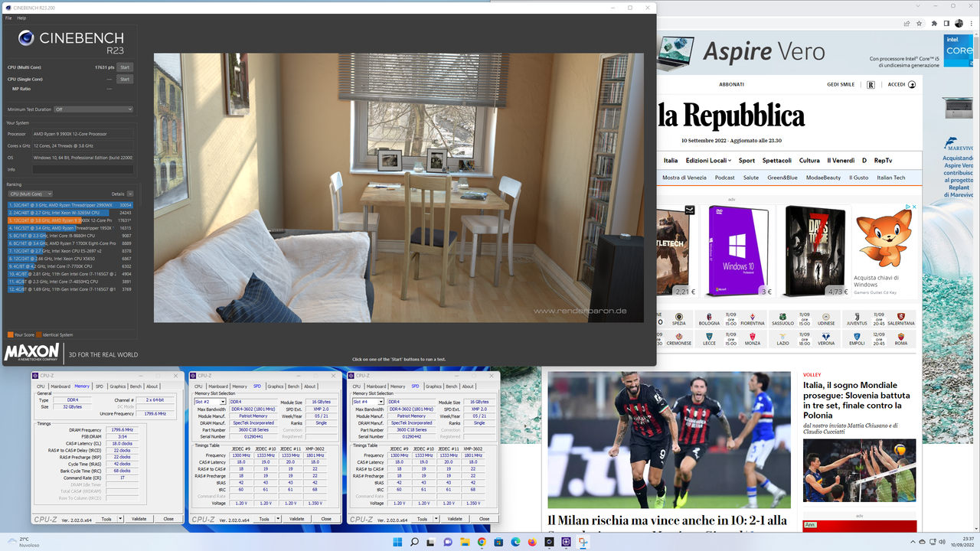The width and height of the screenshot is (980, 551).
Task: Open RepTv section on Repubblica
Action: (x=883, y=161)
